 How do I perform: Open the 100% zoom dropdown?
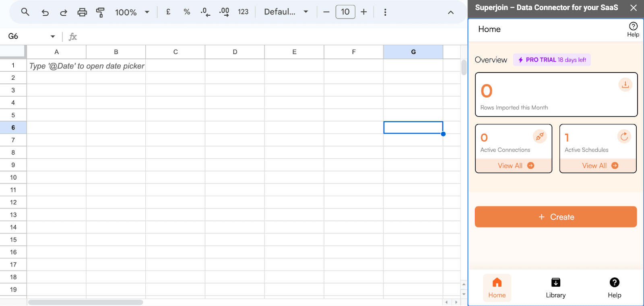[x=132, y=12]
